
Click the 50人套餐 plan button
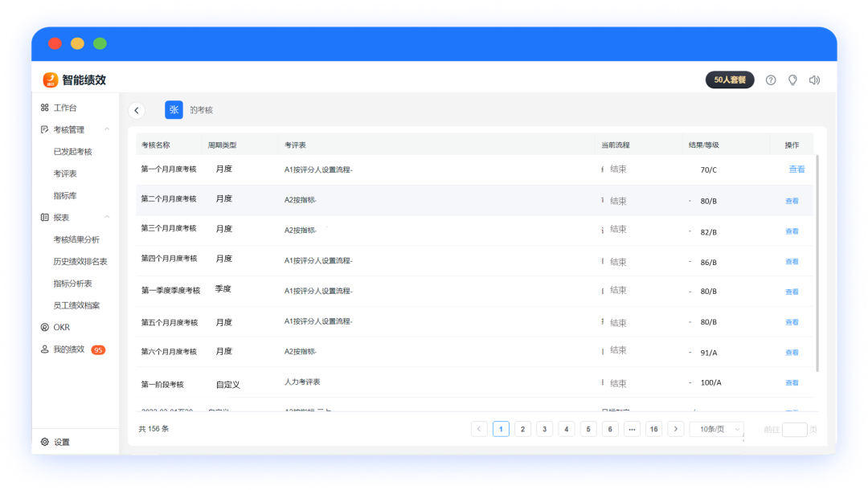tap(730, 80)
